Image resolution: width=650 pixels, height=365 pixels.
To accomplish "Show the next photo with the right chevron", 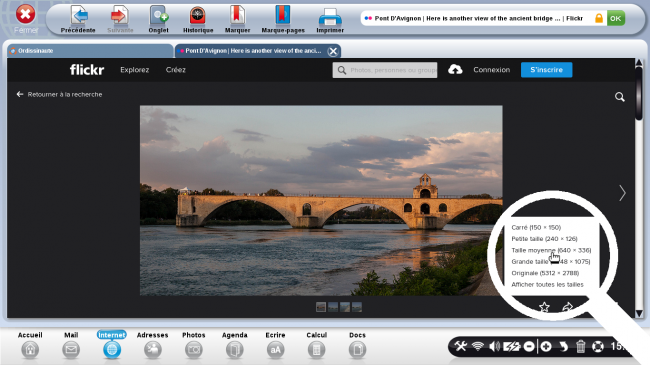I will coord(622,193).
